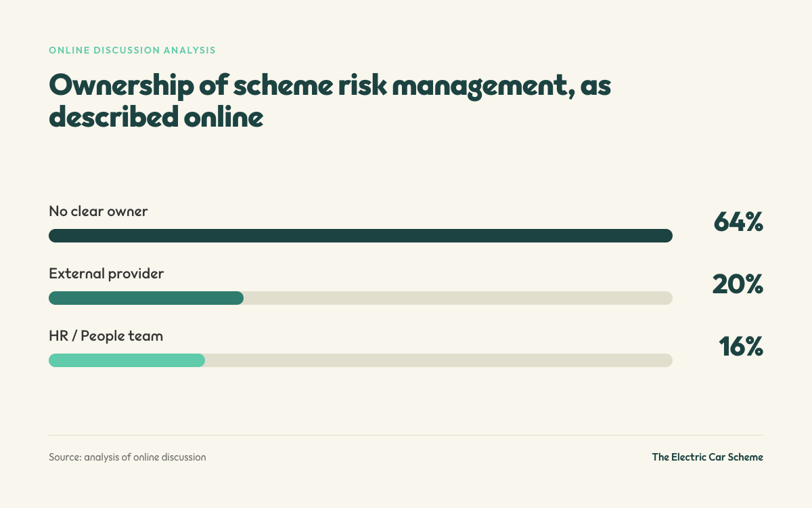Select the mint filled HR / People team bar
812x508 pixels.
tap(127, 360)
